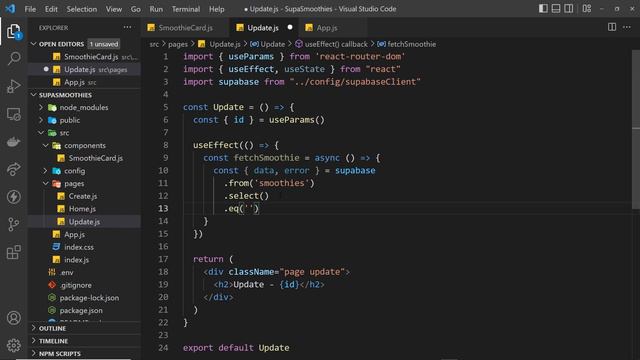The width and height of the screenshot is (640, 360).
Task: Expand the Outline section
Action: [x=85, y=328]
